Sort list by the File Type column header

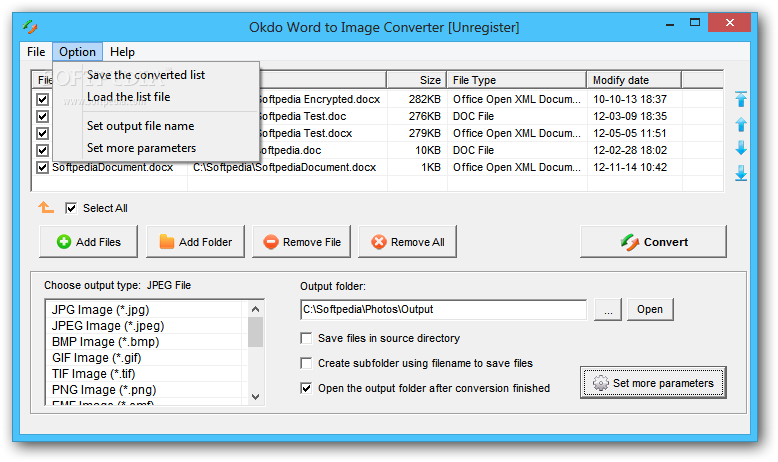tap(517, 80)
